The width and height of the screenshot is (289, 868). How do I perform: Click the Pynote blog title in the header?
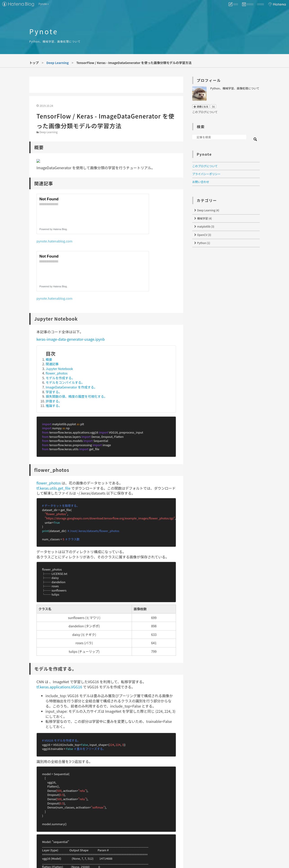tap(43, 32)
